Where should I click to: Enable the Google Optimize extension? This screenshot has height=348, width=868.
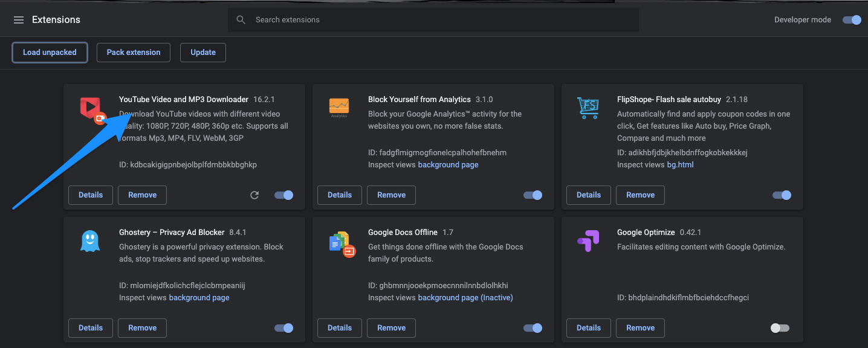[780, 328]
